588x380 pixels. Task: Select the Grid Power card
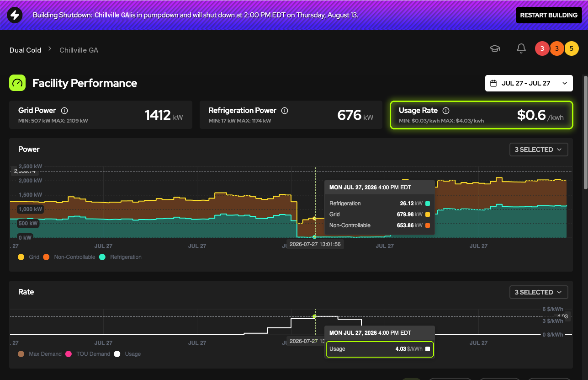tap(101, 115)
